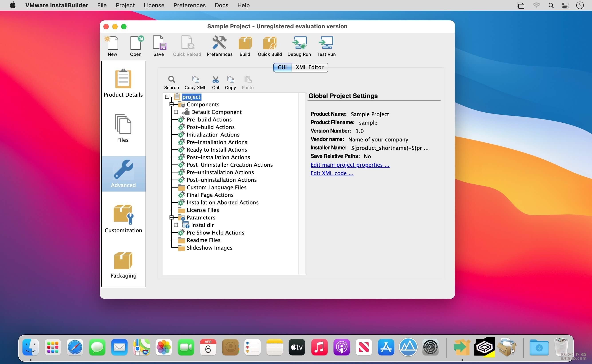592x364 pixels.
Task: Select the project root tree item
Action: tap(191, 97)
